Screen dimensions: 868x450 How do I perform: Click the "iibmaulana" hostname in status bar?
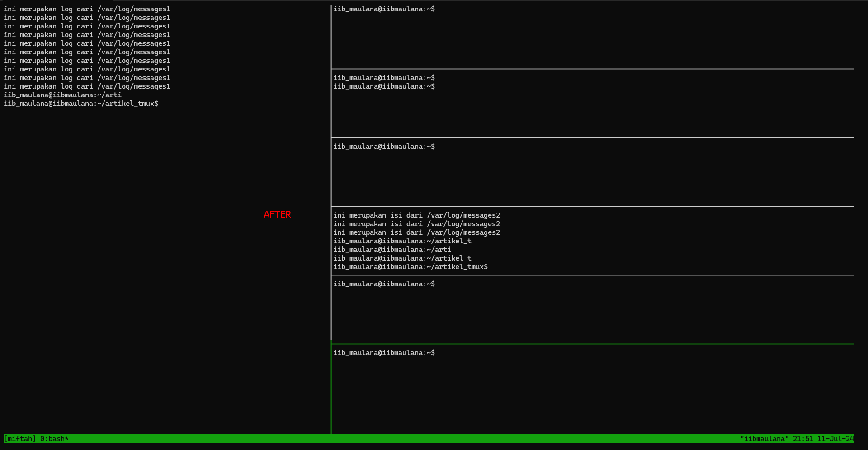point(764,439)
